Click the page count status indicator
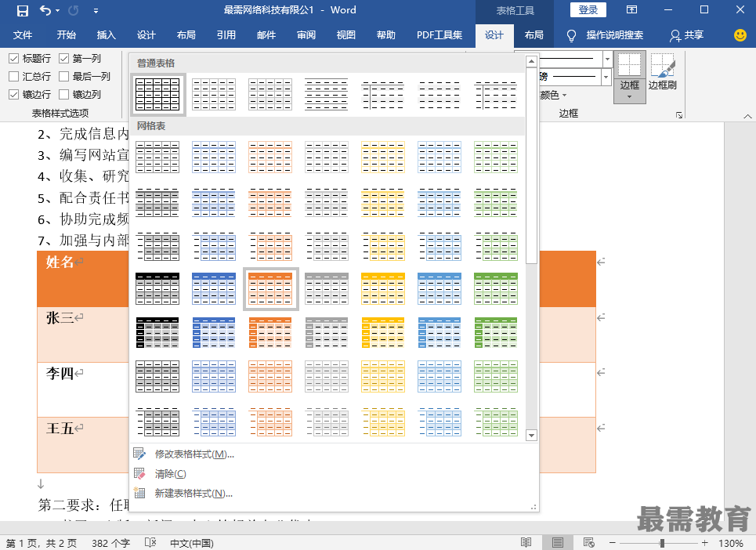Image resolution: width=756 pixels, height=550 pixels. (42, 543)
